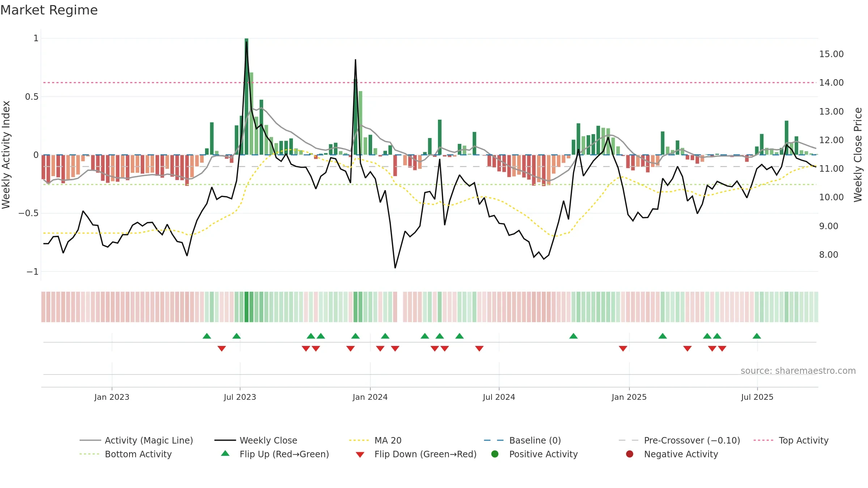Click the −0.5 activity index axis label
Screen dimensions: 868x488
29,213
